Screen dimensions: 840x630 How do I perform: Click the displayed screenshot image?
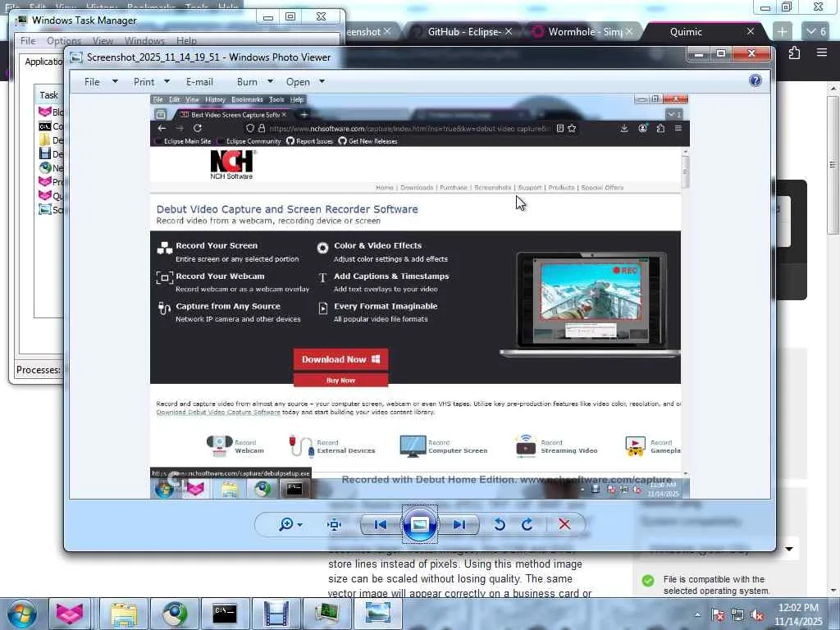click(419, 296)
